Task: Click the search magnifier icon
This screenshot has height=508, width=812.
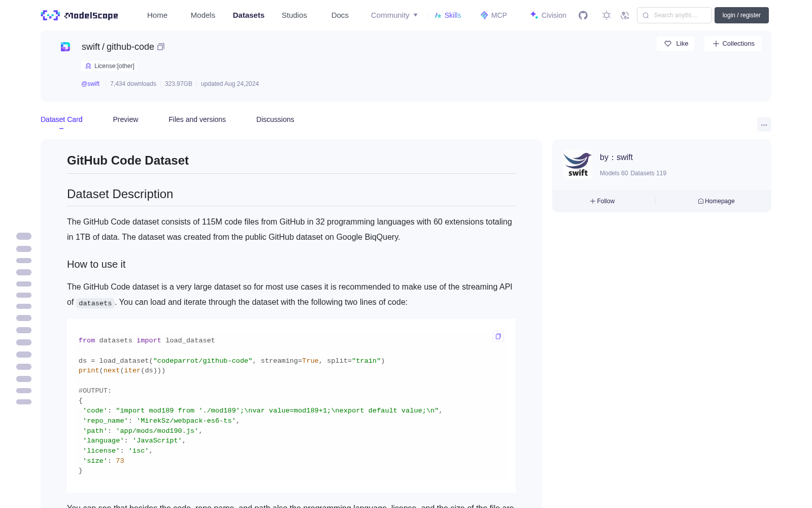Action: point(646,15)
